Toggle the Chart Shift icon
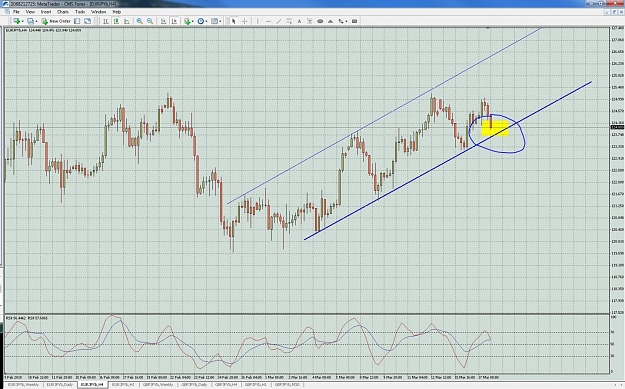This screenshot has width=625, height=389. click(x=174, y=21)
